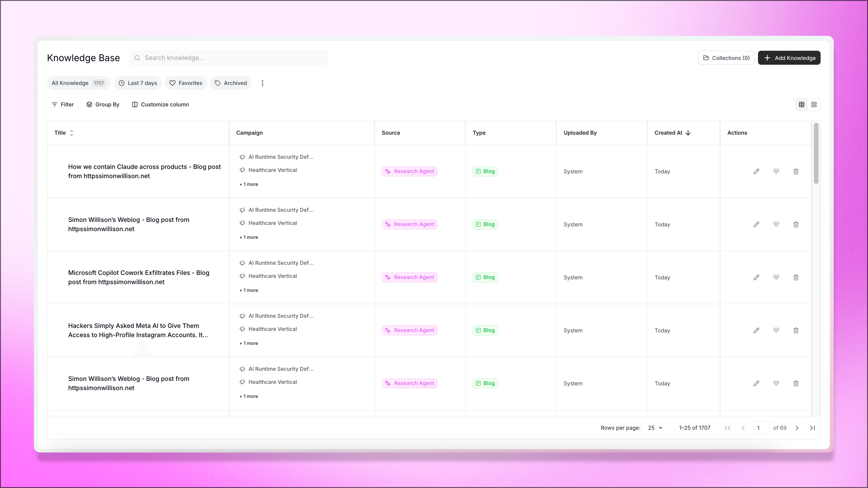
Task: Select the Last 7 days tab
Action: 138,83
